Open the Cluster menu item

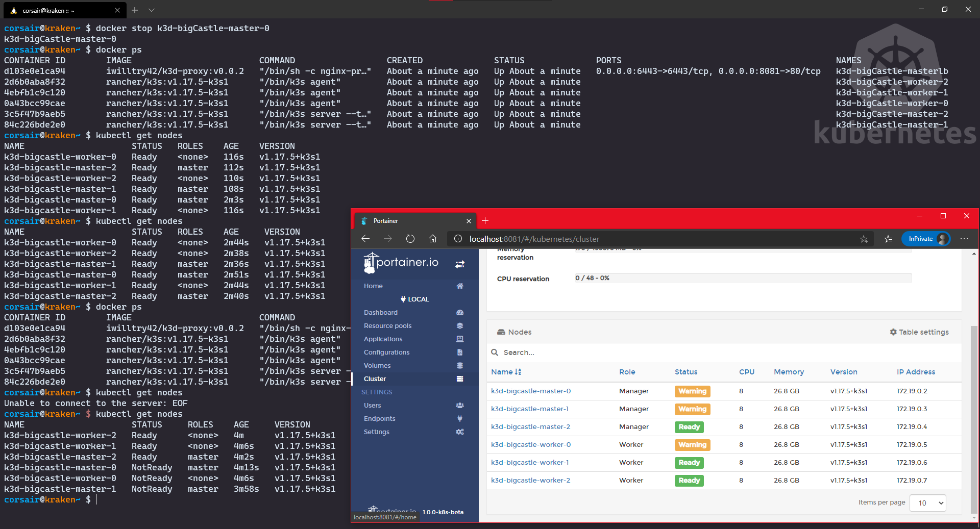pos(375,379)
